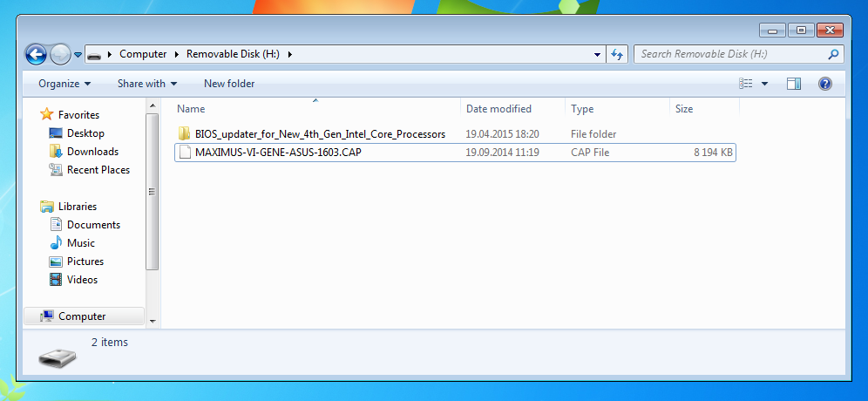The image size is (868, 401).
Task: Click the date 19.04.2015 18:20
Action: click(x=502, y=134)
